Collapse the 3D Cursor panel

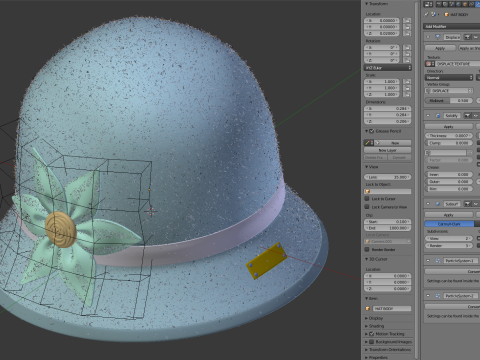pyautogui.click(x=367, y=259)
